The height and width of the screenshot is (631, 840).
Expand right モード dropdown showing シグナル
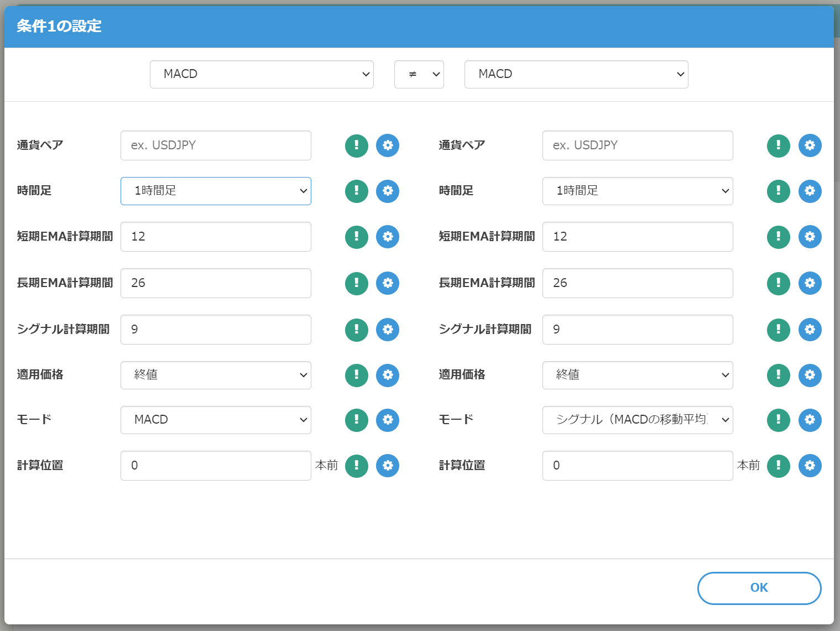(x=638, y=420)
